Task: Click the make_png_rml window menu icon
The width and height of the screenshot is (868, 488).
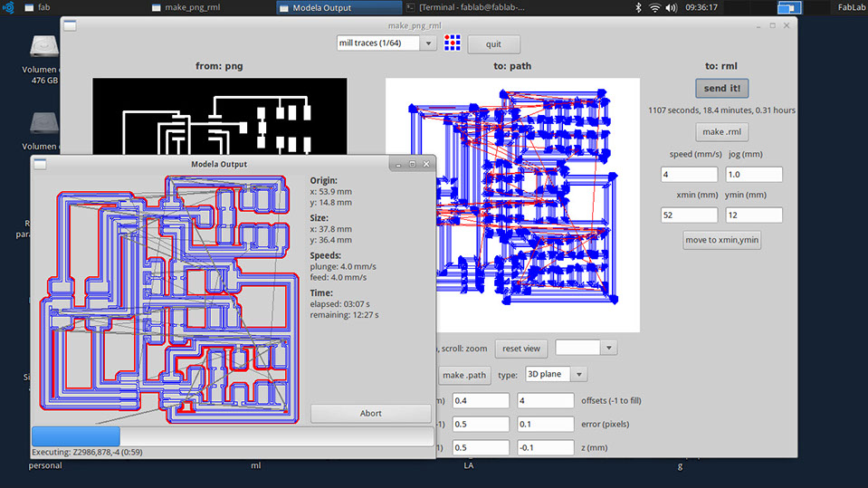Action: (x=70, y=25)
